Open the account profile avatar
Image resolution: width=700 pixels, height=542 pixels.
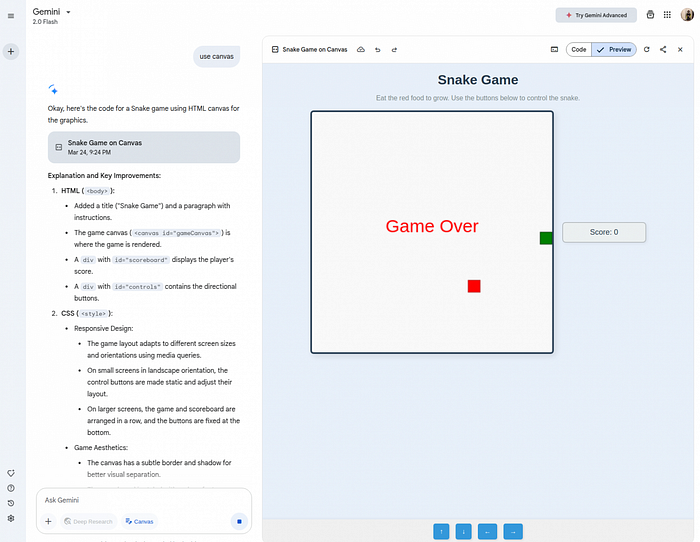click(687, 15)
